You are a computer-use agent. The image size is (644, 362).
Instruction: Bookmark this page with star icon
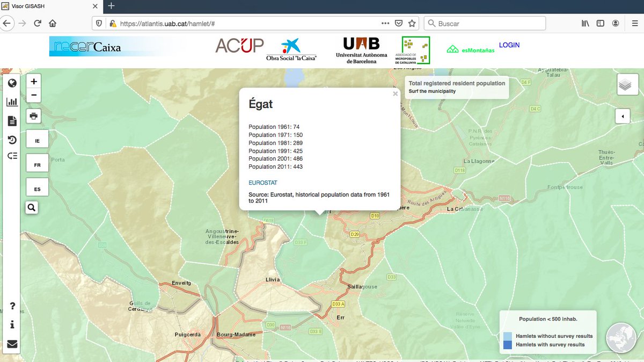[412, 24]
